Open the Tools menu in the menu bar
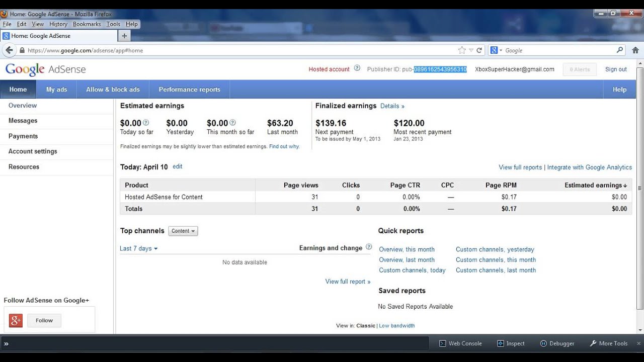The width and height of the screenshot is (644, 362). [x=113, y=24]
